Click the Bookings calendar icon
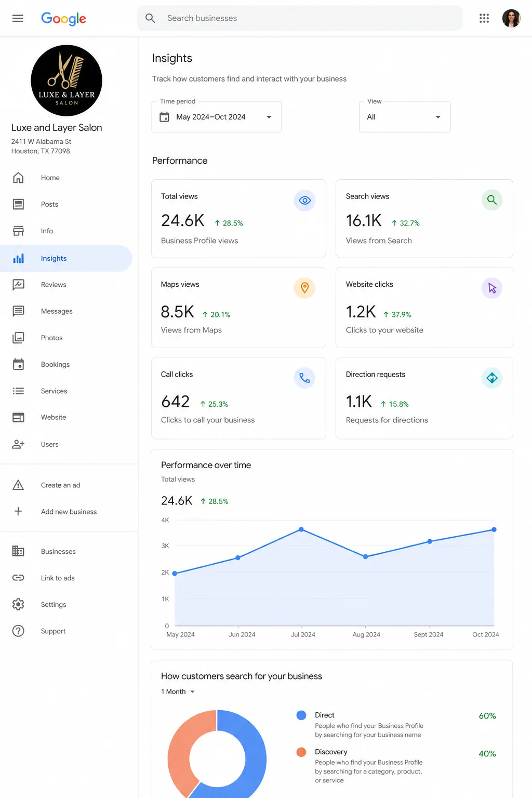This screenshot has width=532, height=798. (x=18, y=364)
